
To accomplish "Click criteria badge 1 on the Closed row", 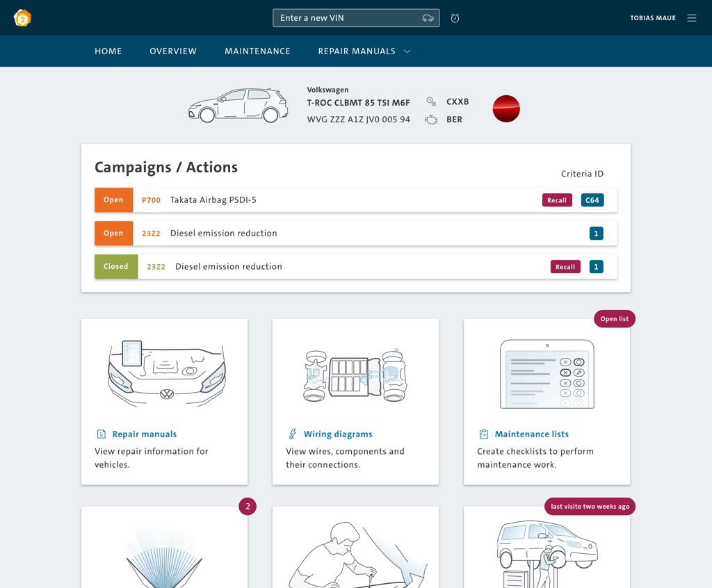I will point(596,267).
